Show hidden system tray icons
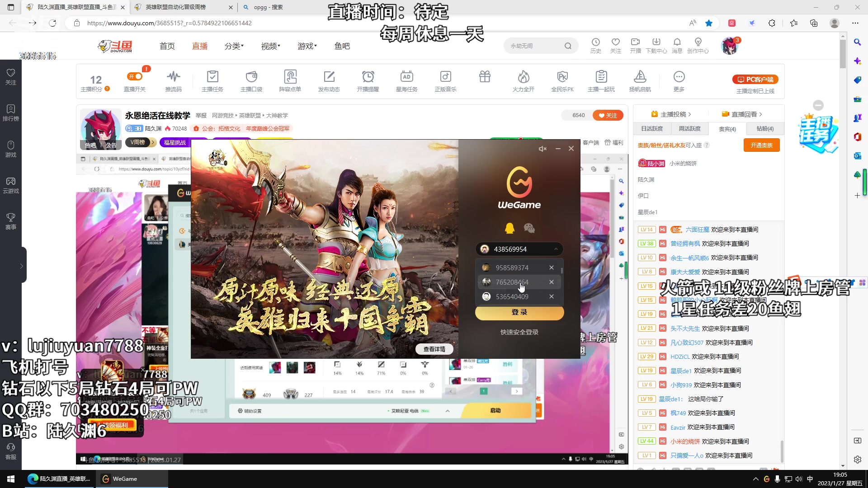This screenshot has height=488, width=868. 755,479
